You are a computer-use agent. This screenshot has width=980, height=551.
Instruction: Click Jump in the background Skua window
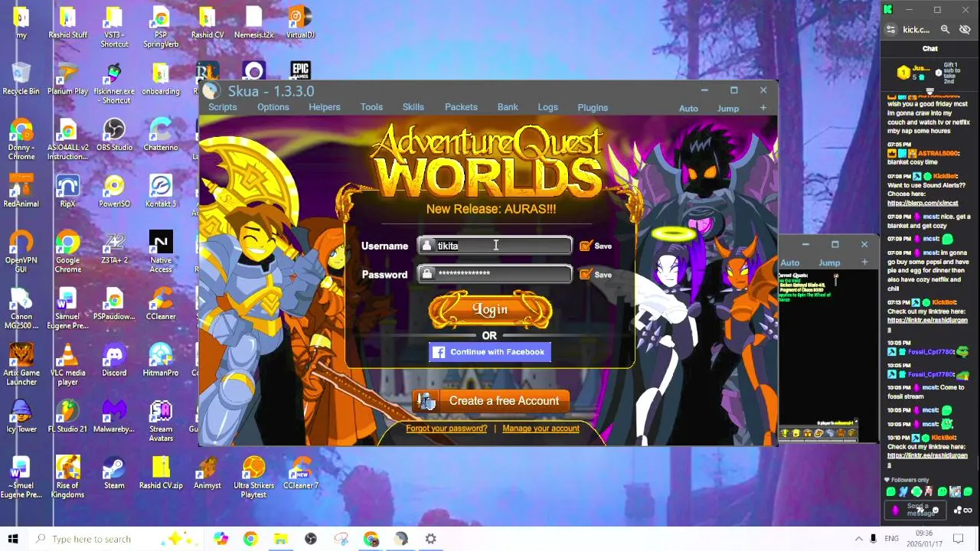tap(829, 263)
